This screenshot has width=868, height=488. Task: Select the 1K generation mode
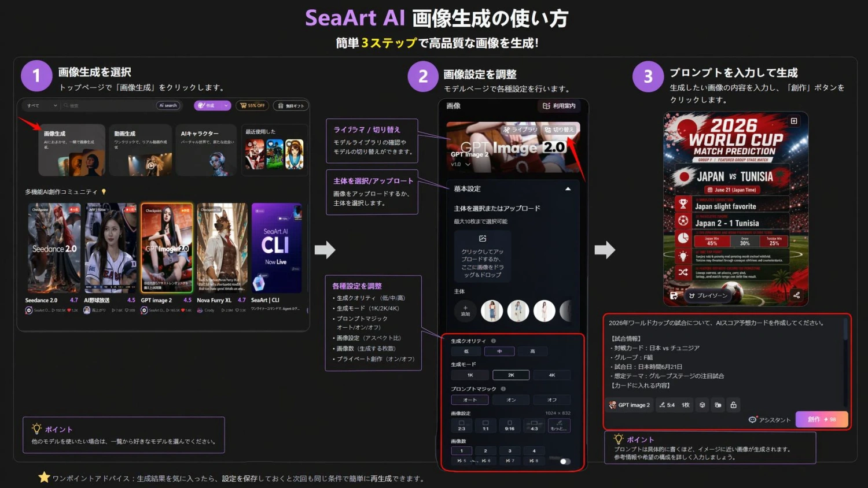[470, 375]
